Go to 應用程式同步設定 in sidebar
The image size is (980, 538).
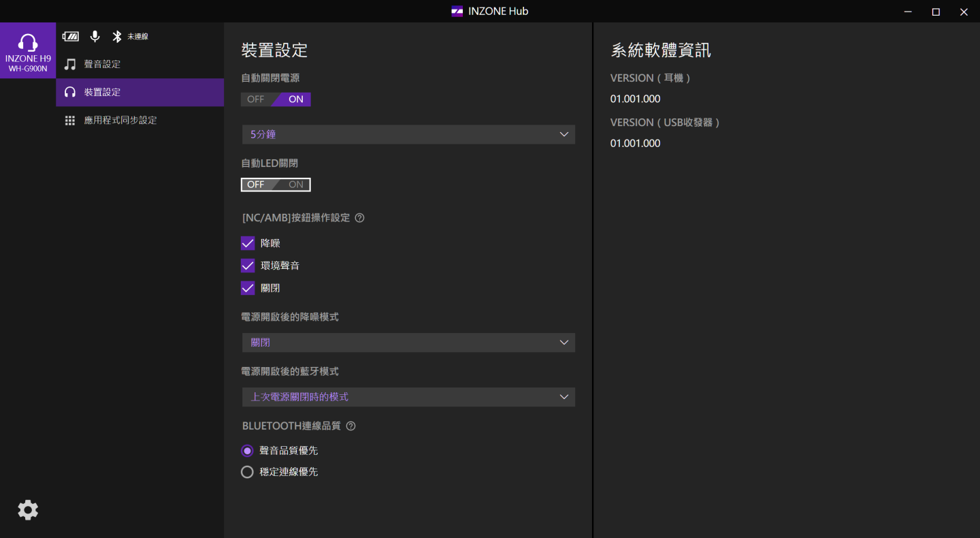coord(120,120)
